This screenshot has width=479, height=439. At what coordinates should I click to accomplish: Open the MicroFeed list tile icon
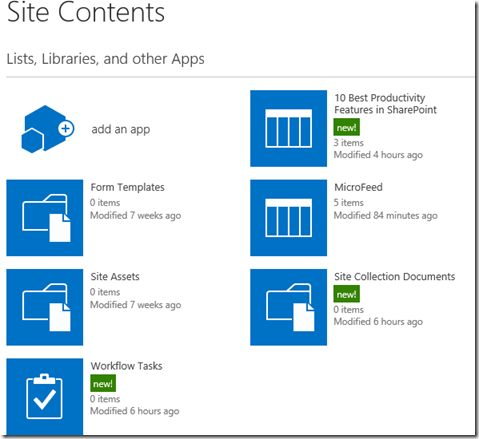tap(289, 218)
